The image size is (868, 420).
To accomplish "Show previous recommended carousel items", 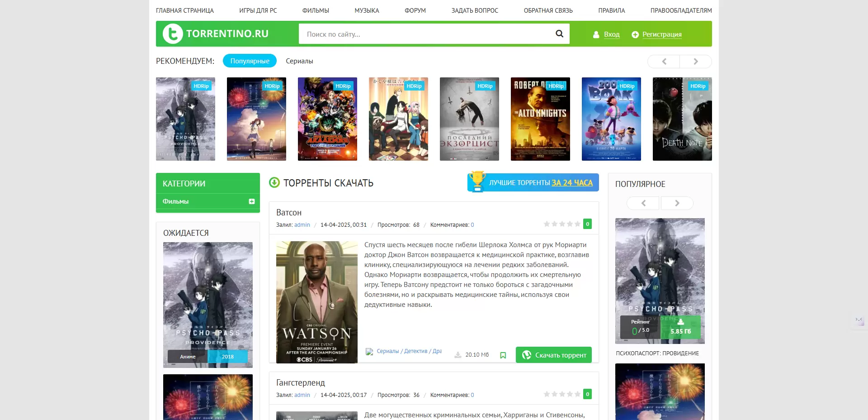I will [664, 62].
